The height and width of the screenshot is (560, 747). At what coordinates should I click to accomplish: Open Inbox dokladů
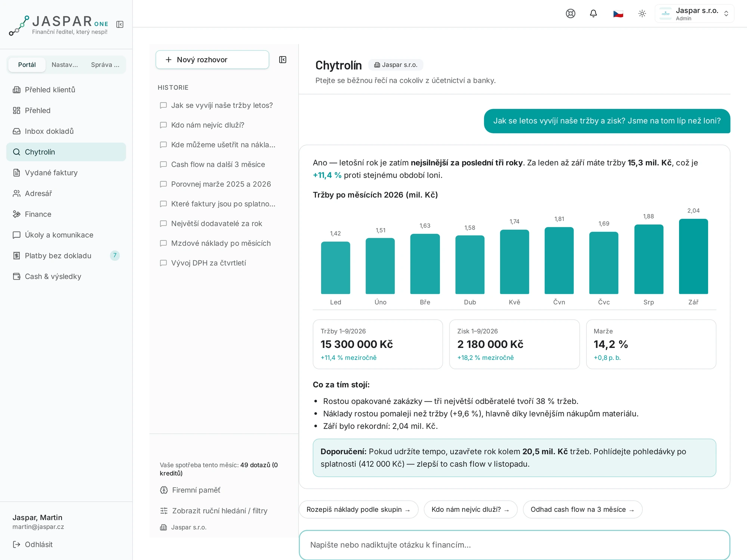pyautogui.click(x=66, y=131)
